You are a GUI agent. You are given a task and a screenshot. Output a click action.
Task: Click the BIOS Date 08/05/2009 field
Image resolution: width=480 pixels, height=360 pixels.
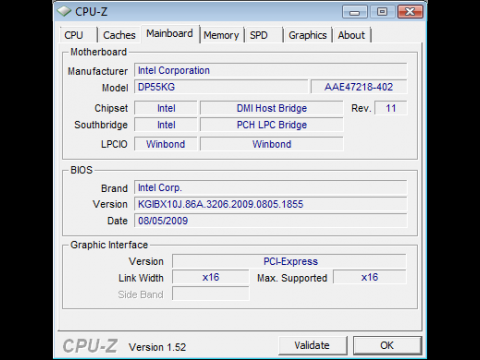[270, 221]
